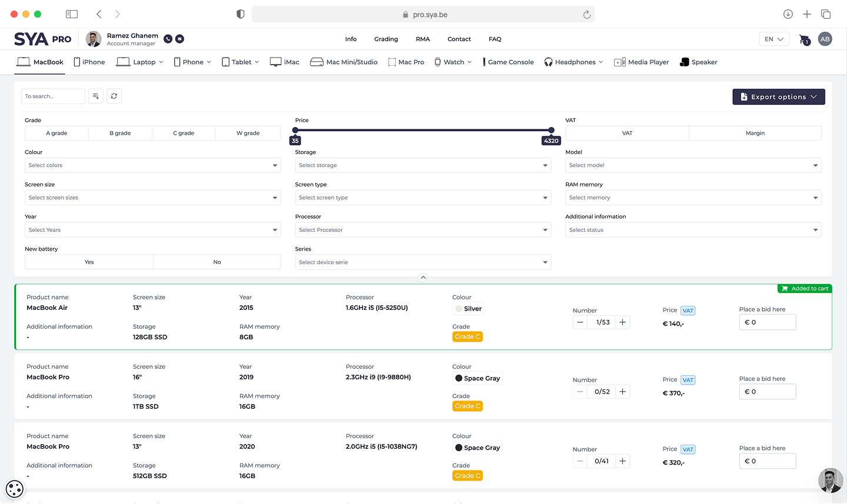Show the browser tab overview icon

pyautogui.click(x=826, y=14)
